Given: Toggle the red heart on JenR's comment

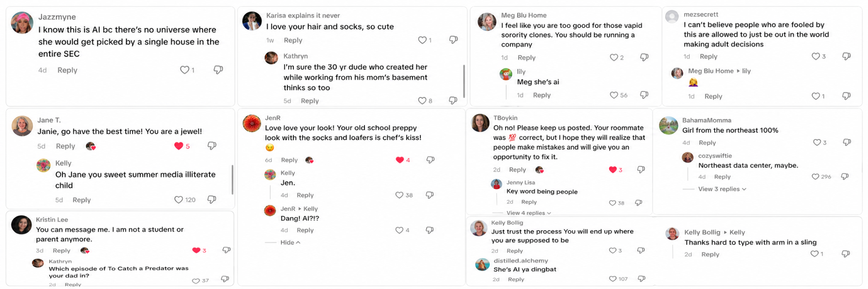Looking at the screenshot, I should [400, 160].
